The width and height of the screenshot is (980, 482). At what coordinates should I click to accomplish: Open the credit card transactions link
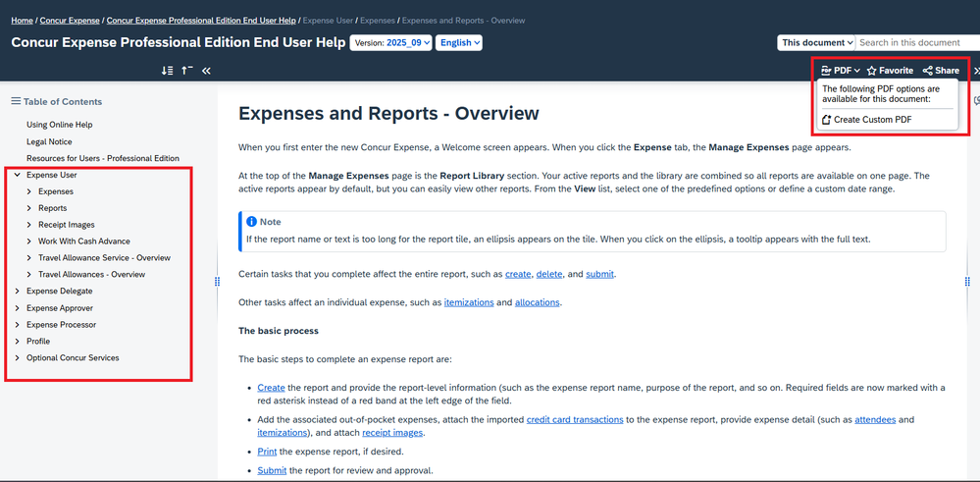pos(575,419)
